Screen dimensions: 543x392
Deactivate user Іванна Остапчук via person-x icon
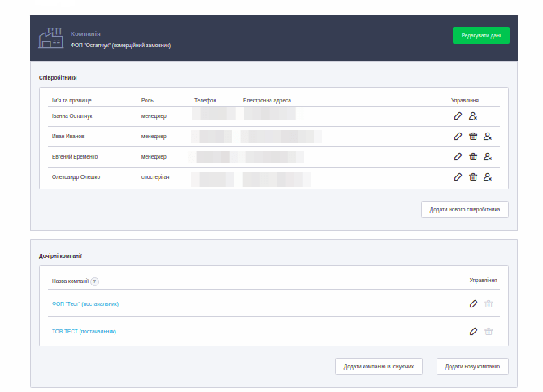click(x=473, y=116)
